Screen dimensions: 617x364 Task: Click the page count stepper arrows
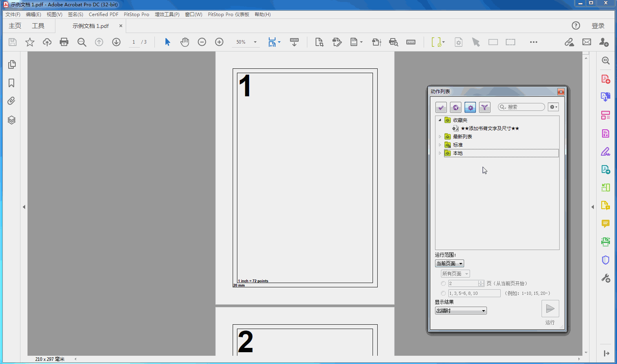tap(481, 283)
